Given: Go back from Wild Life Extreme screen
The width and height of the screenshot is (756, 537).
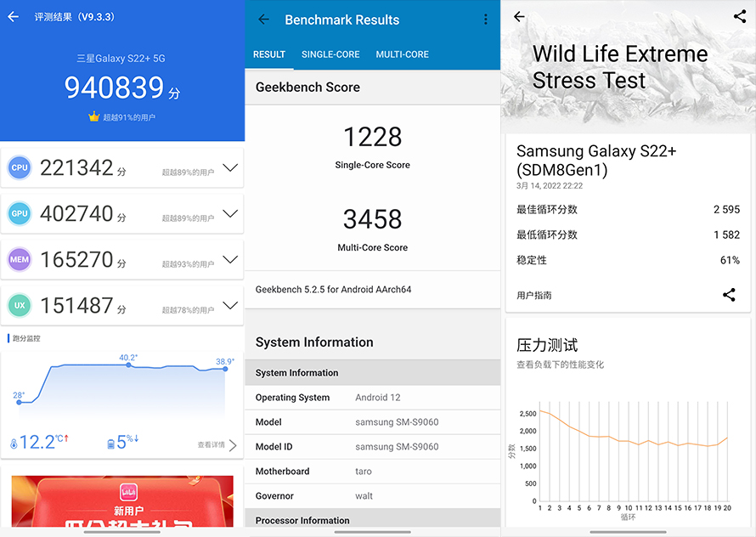Looking at the screenshot, I should [x=519, y=17].
